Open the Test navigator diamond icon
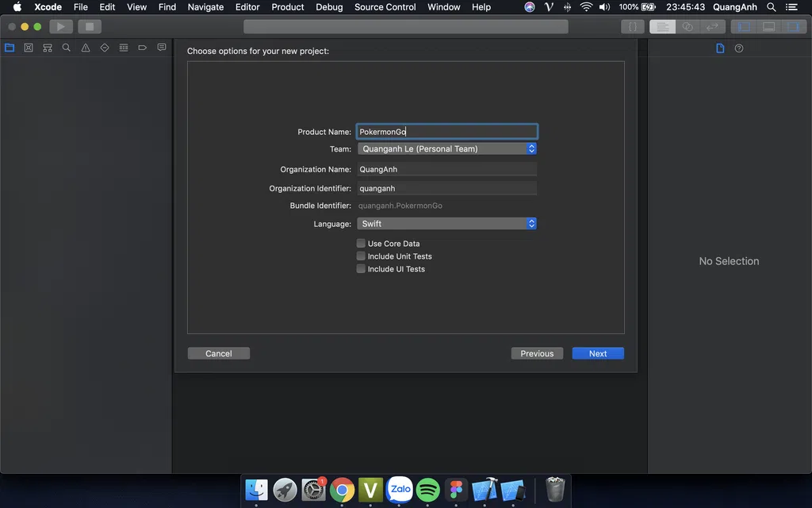The width and height of the screenshot is (812, 508). (105, 48)
